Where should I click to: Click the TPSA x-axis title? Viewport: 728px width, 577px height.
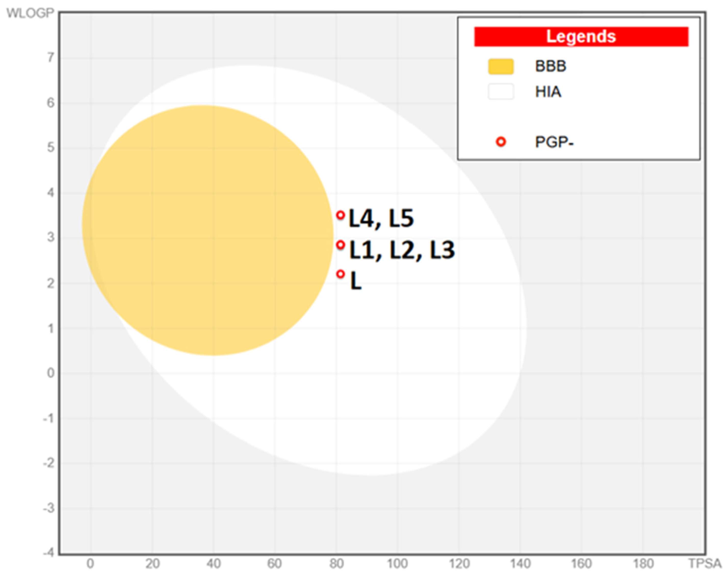[705, 563]
